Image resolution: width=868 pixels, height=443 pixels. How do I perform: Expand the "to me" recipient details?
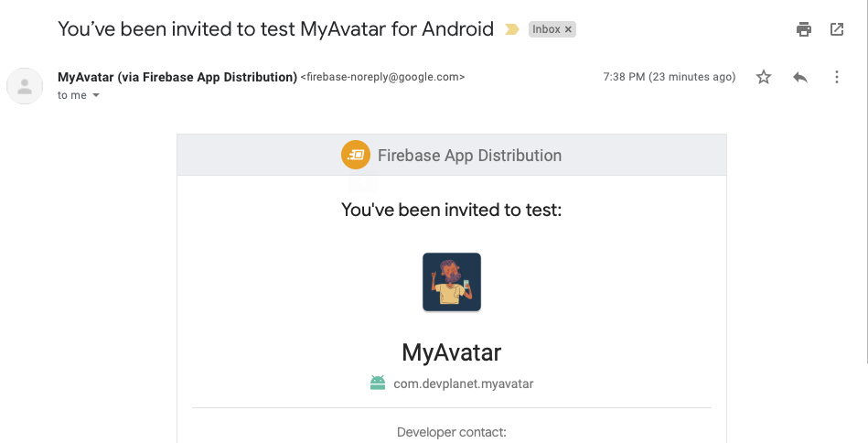[96, 95]
